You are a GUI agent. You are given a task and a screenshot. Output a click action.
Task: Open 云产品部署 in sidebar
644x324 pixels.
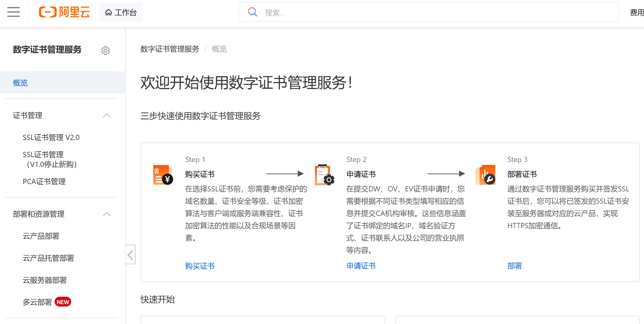pos(41,236)
